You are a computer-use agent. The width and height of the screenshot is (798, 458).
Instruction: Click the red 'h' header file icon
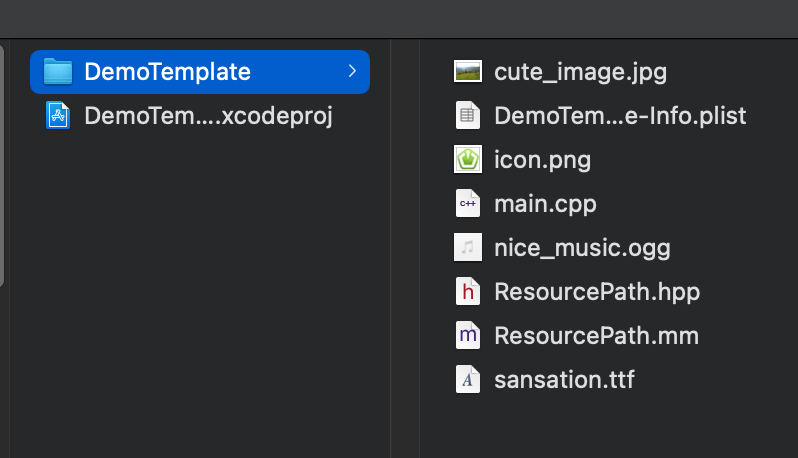click(x=467, y=291)
